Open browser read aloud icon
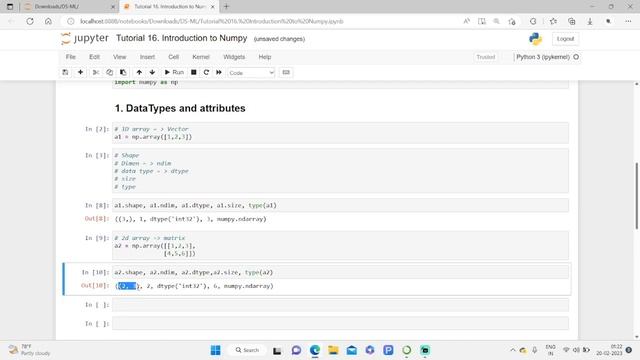 point(466,21)
